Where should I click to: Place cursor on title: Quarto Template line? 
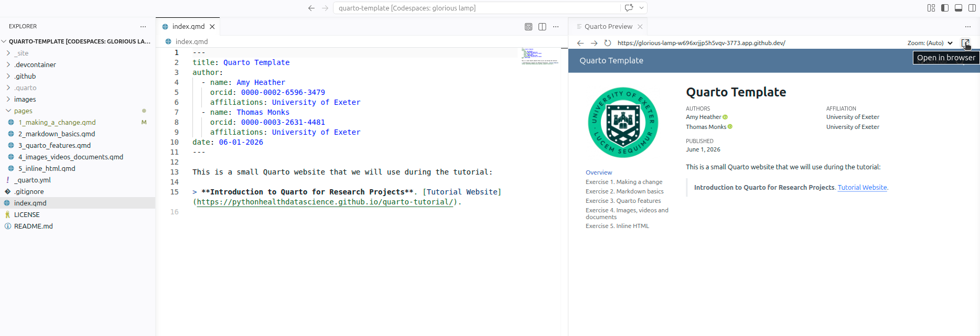point(241,62)
